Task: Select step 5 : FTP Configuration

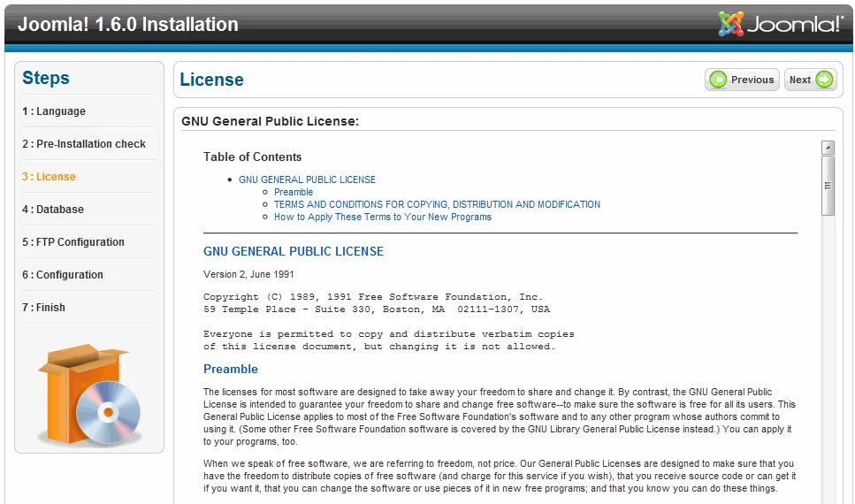Action: pyautogui.click(x=73, y=242)
